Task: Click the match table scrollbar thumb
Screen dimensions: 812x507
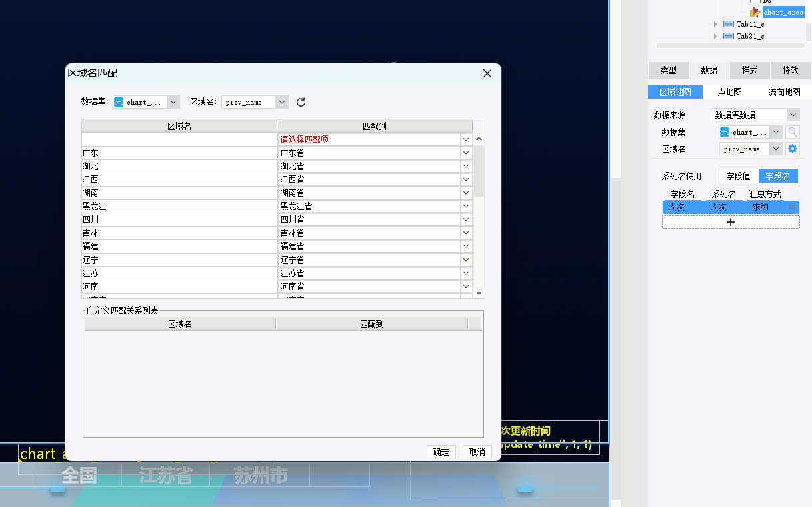Action: click(x=479, y=171)
